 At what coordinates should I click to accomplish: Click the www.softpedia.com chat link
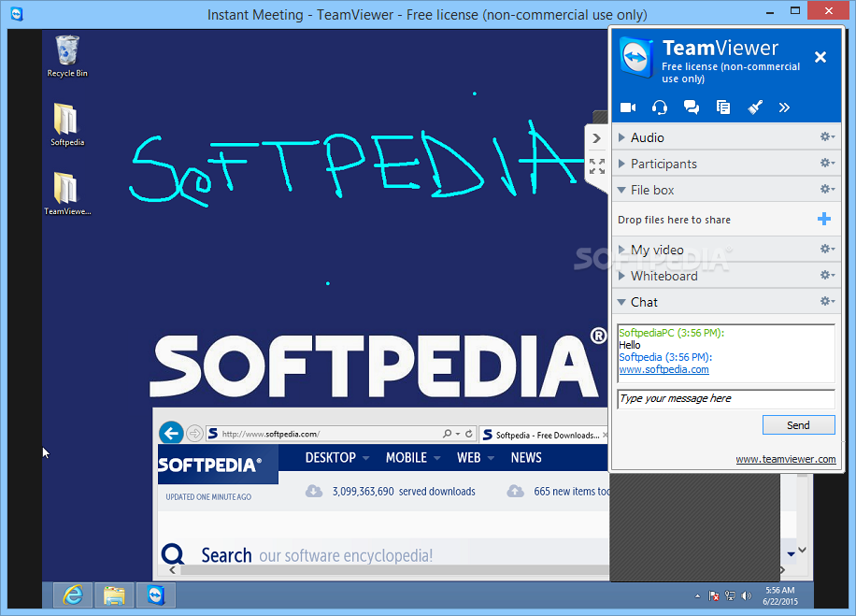663,370
